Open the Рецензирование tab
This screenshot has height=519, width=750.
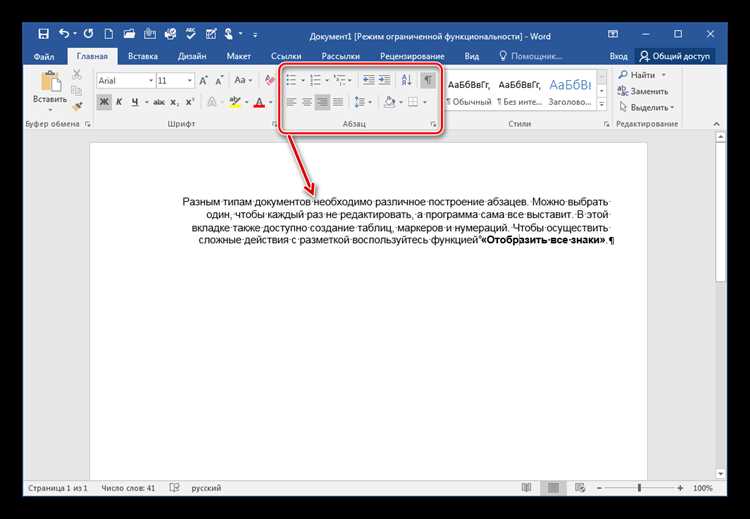(412, 56)
